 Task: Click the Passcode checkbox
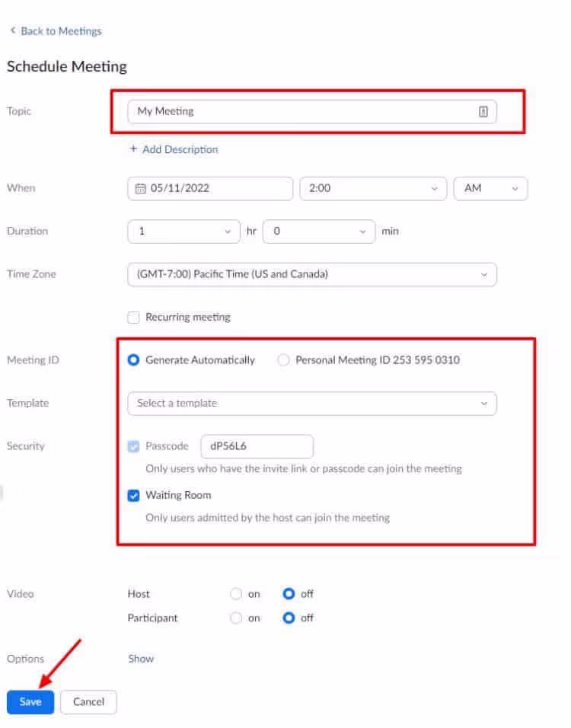point(133,446)
